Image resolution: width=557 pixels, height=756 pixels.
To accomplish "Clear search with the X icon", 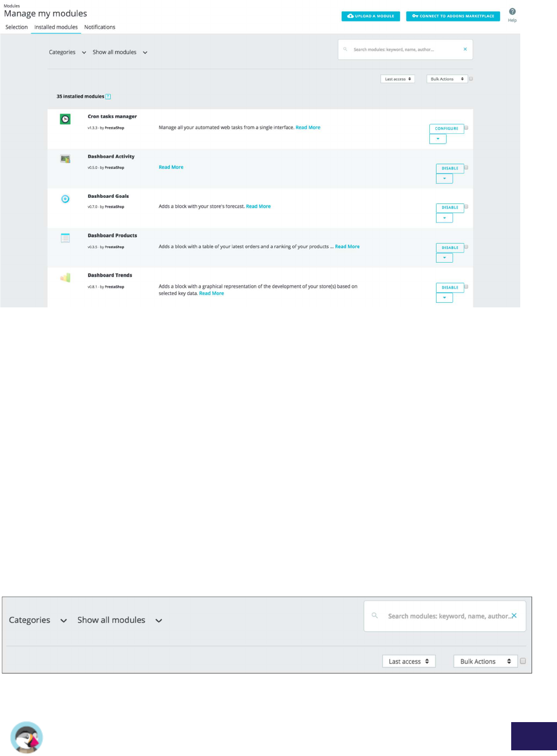I will coord(465,49).
